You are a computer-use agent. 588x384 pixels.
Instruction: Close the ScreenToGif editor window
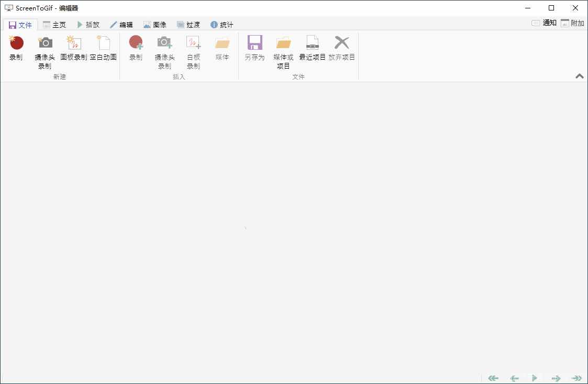pyautogui.click(x=575, y=8)
